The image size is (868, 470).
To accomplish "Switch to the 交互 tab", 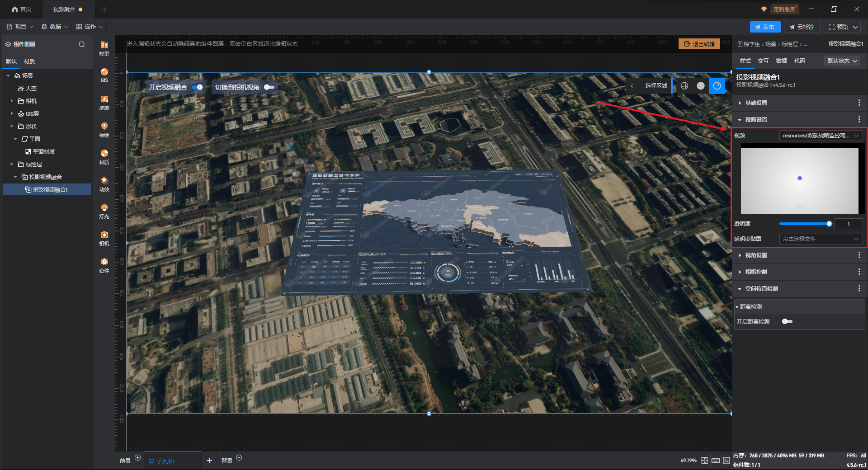I will [x=763, y=61].
